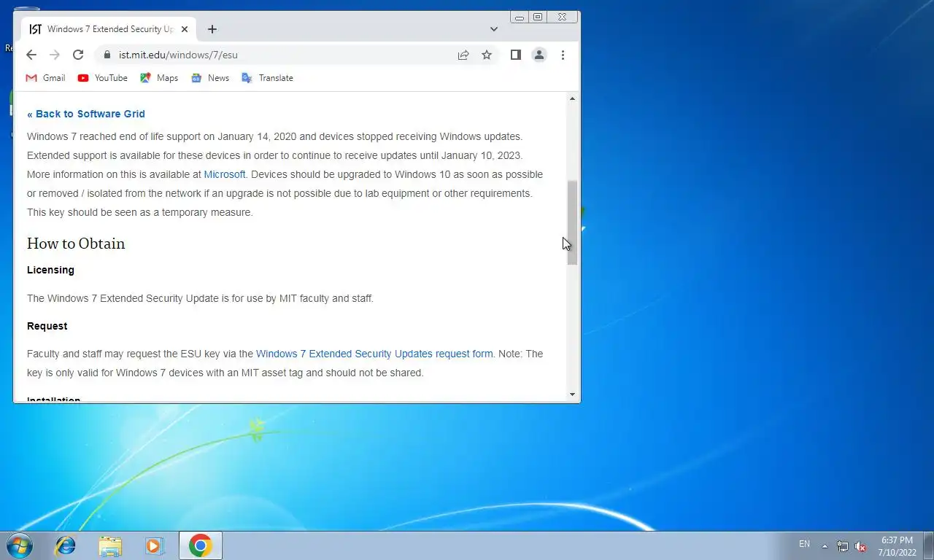Minimize the Chrome window
This screenshot has width=934, height=560.
520,17
